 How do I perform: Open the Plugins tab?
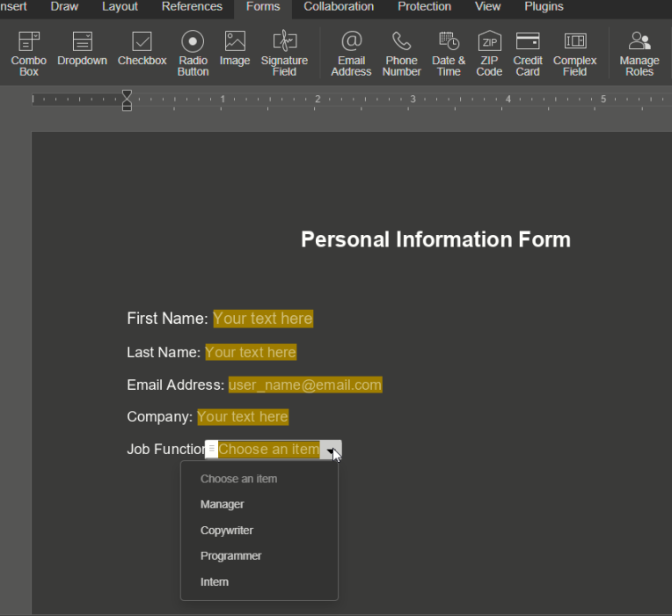[x=544, y=6]
